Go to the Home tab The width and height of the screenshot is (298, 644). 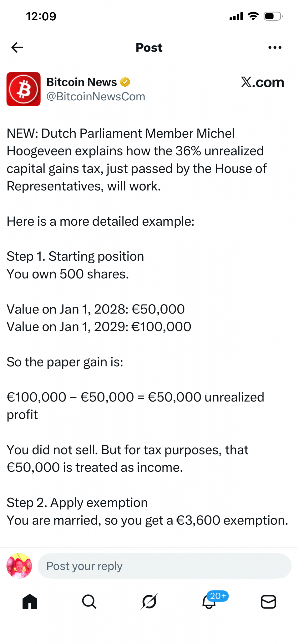[30, 602]
